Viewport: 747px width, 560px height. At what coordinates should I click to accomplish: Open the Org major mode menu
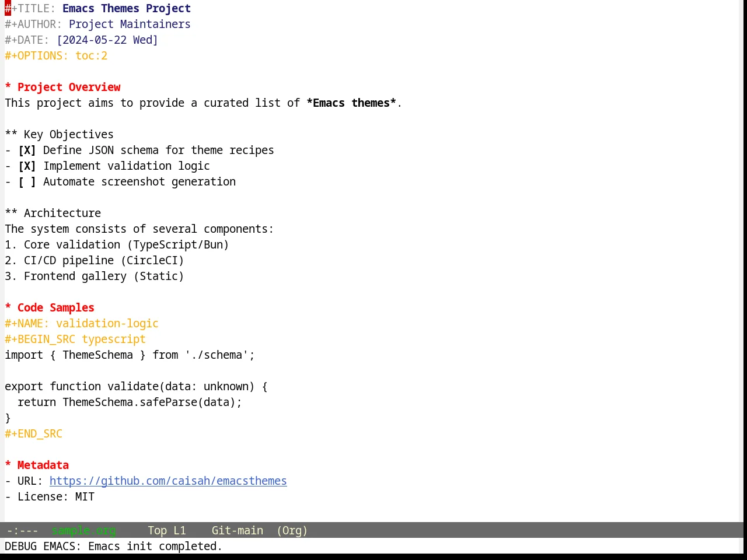tap(292, 531)
